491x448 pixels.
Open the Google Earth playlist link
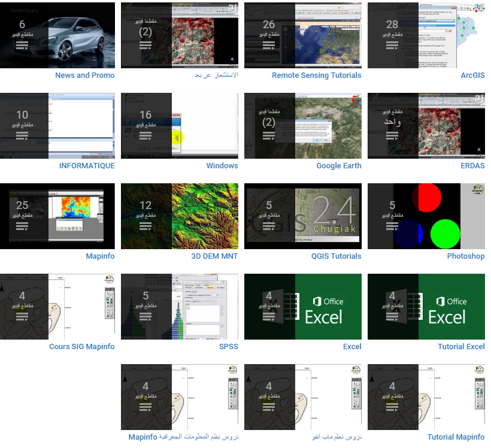point(339,166)
